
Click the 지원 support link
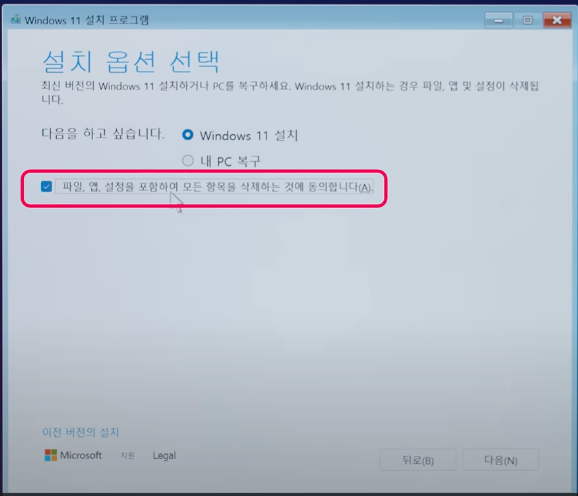pyautogui.click(x=128, y=456)
